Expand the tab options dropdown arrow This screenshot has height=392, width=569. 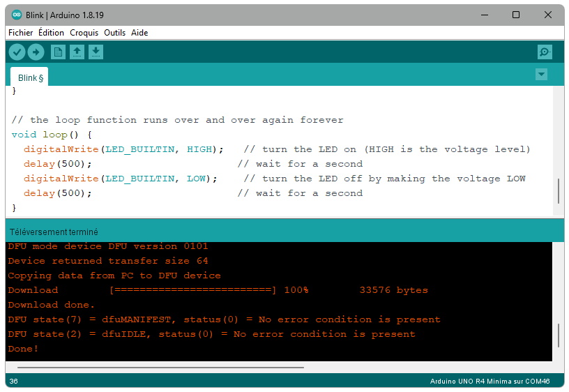point(541,75)
